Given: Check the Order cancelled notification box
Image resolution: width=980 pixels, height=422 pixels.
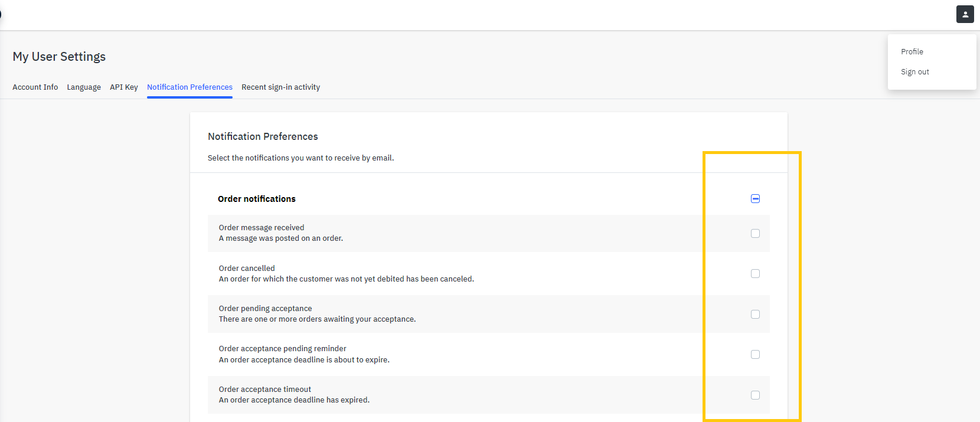Looking at the screenshot, I should 755,274.
